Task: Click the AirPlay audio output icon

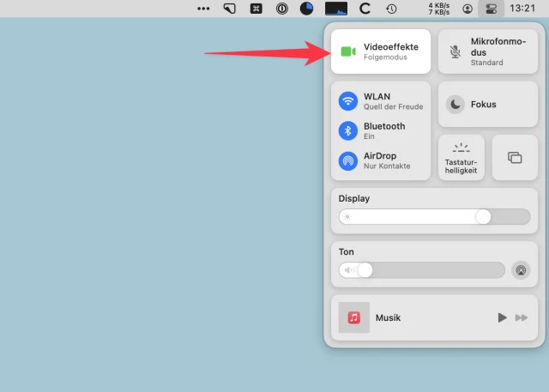Action: point(521,270)
